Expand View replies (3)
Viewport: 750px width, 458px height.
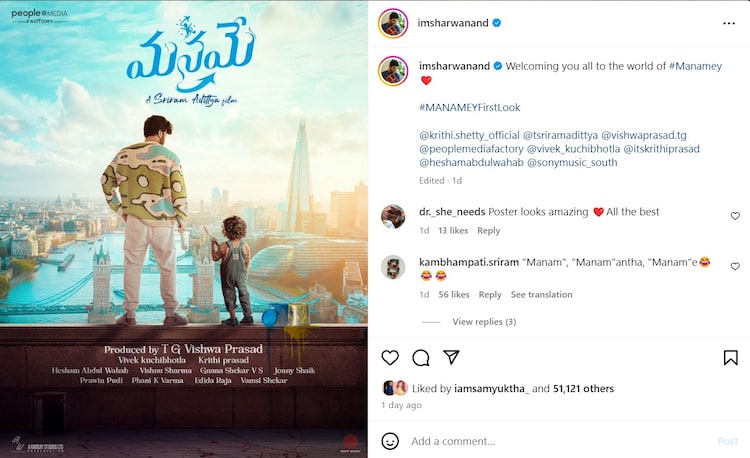point(484,322)
